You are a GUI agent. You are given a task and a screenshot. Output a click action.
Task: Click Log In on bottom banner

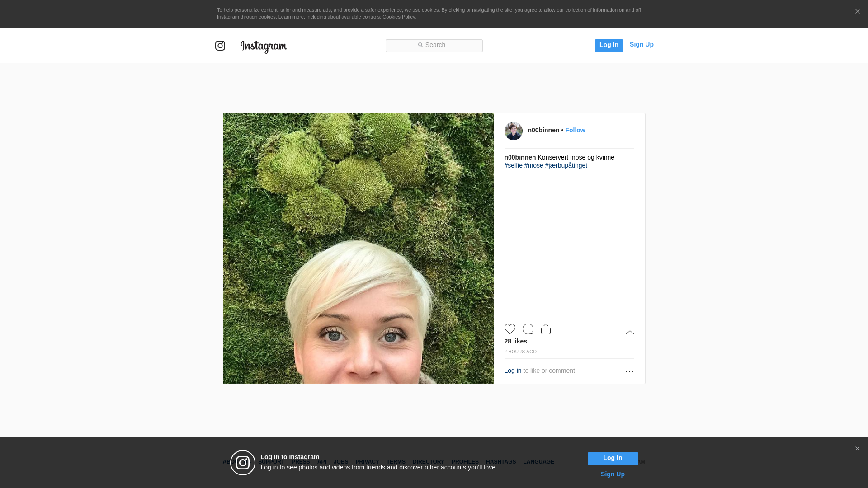(613, 458)
